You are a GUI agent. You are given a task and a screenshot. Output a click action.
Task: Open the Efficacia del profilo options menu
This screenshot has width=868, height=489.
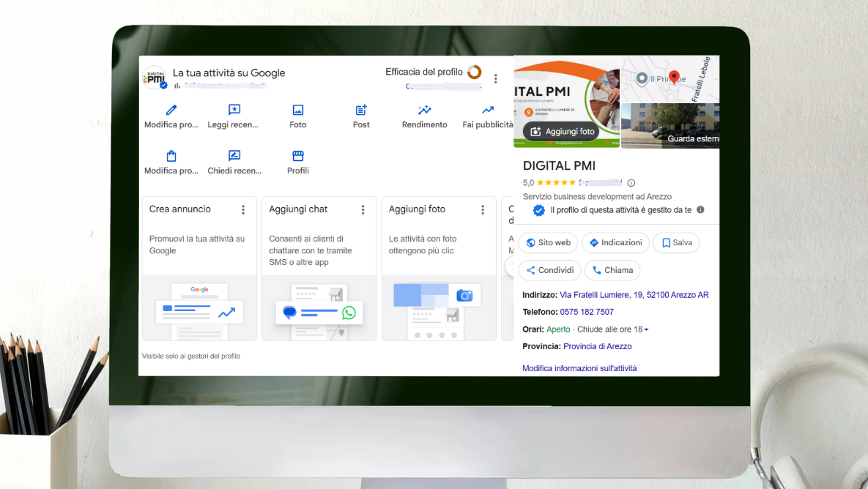click(x=495, y=78)
